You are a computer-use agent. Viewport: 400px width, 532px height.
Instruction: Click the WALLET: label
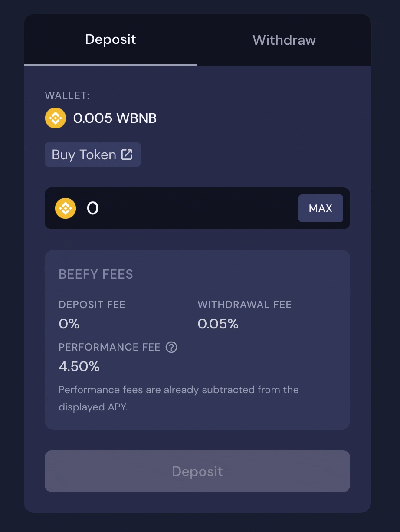click(67, 95)
